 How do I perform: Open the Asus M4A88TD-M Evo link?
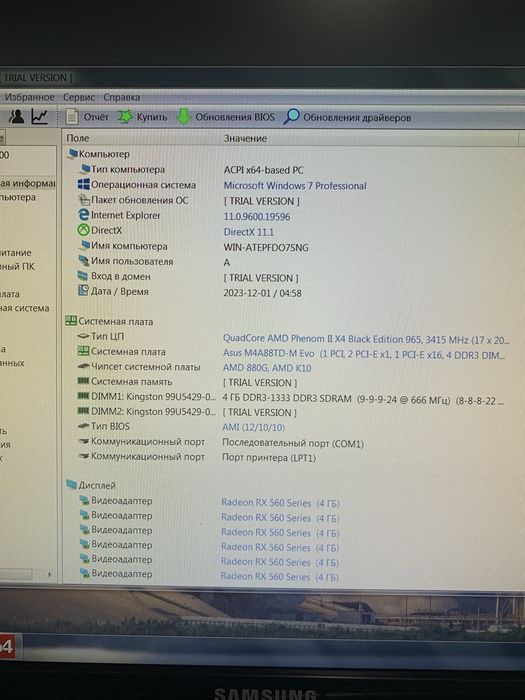coord(269,353)
